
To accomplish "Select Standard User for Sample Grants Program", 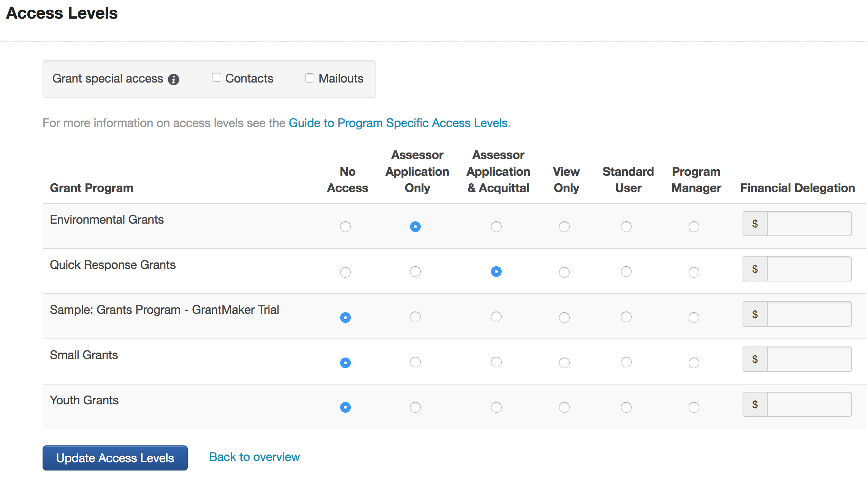I will [626, 317].
